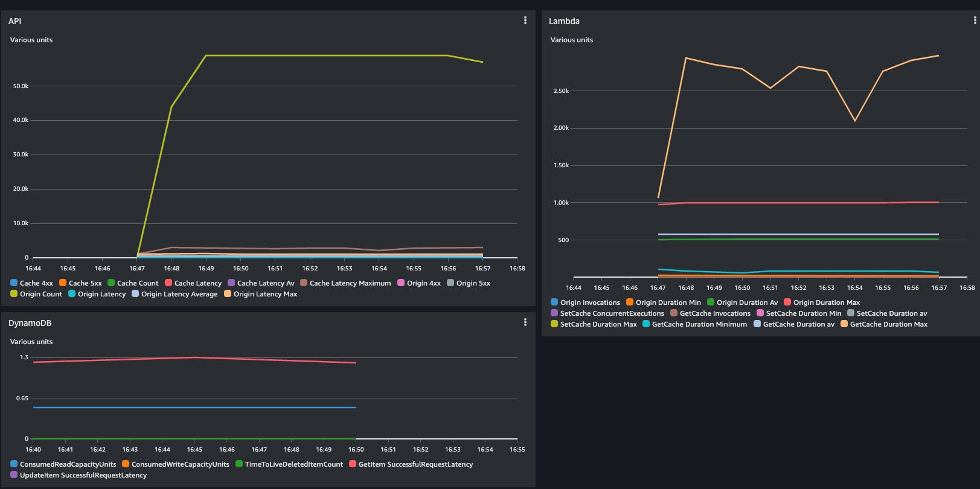The height and width of the screenshot is (489, 980).
Task: Click the Lambda widget title
Action: click(564, 21)
